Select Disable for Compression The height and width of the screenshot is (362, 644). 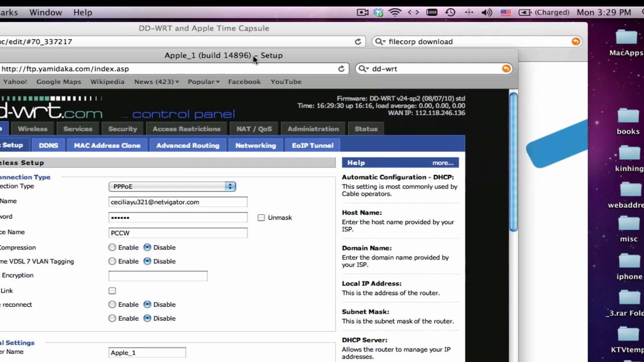coord(147,247)
